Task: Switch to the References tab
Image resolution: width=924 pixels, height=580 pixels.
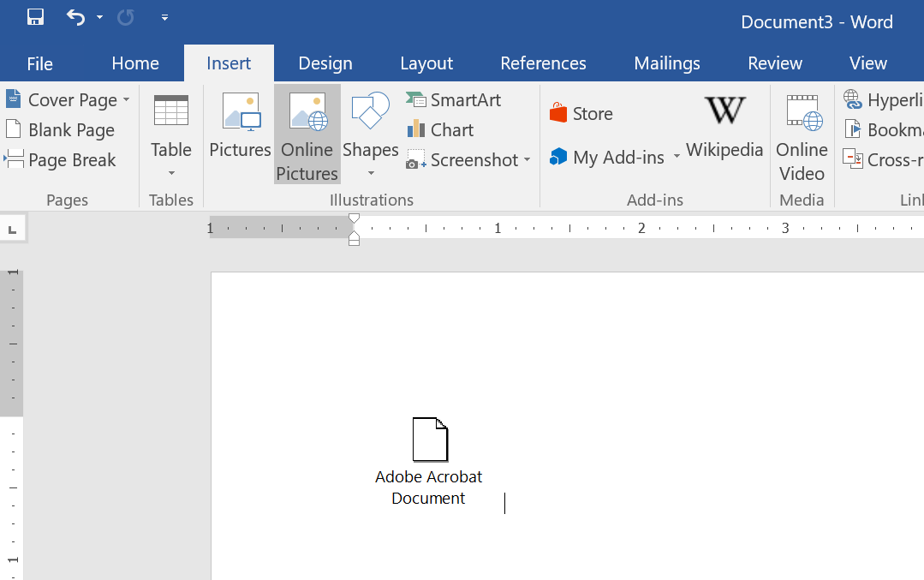Action: point(543,63)
